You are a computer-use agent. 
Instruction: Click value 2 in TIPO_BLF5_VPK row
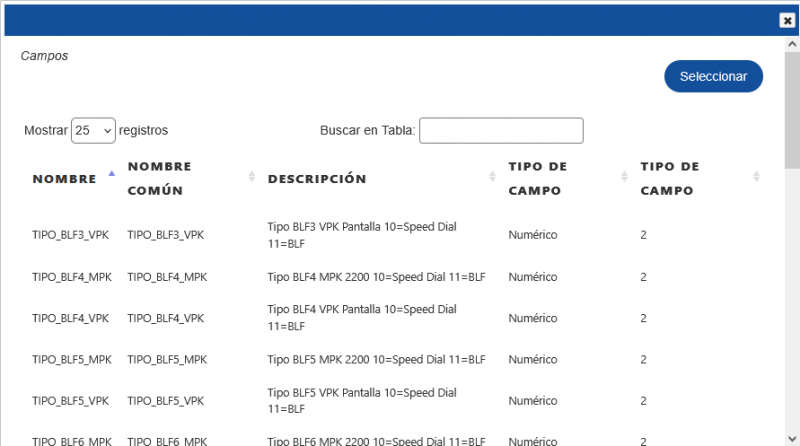point(643,401)
